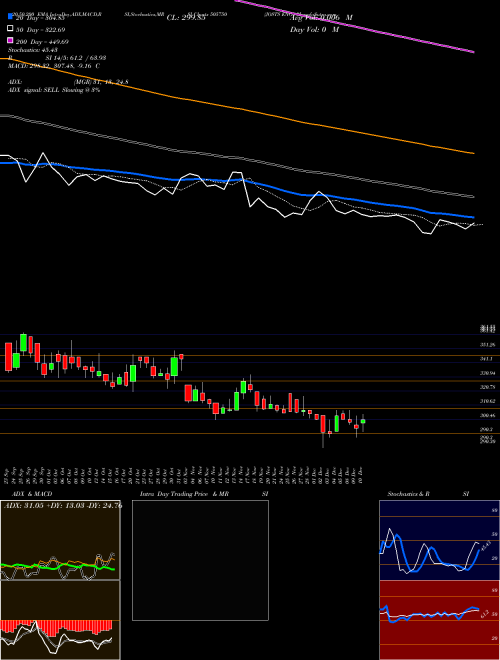The image size is (500, 660).
Task: Click the last green candlestick on the chart
Action: click(x=363, y=421)
